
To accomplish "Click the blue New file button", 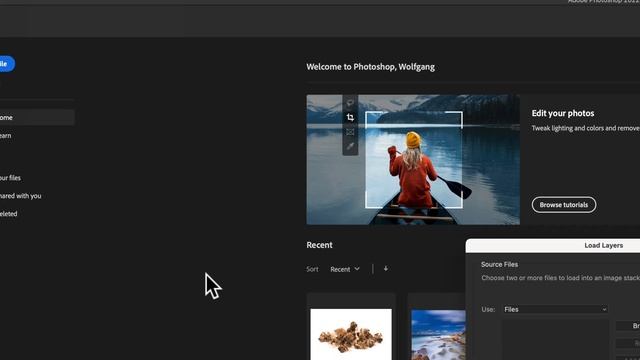I will coord(7,64).
